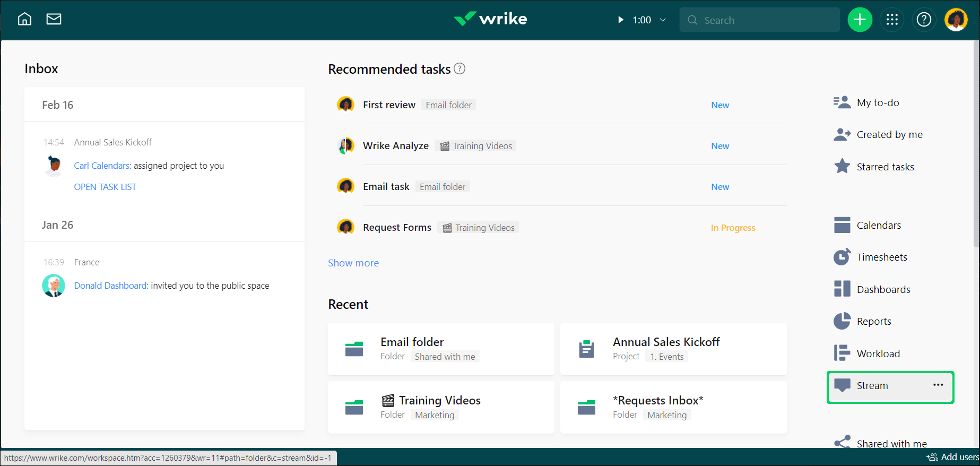980x466 pixels.
Task: Click the Reports pie chart icon
Action: coord(842,321)
